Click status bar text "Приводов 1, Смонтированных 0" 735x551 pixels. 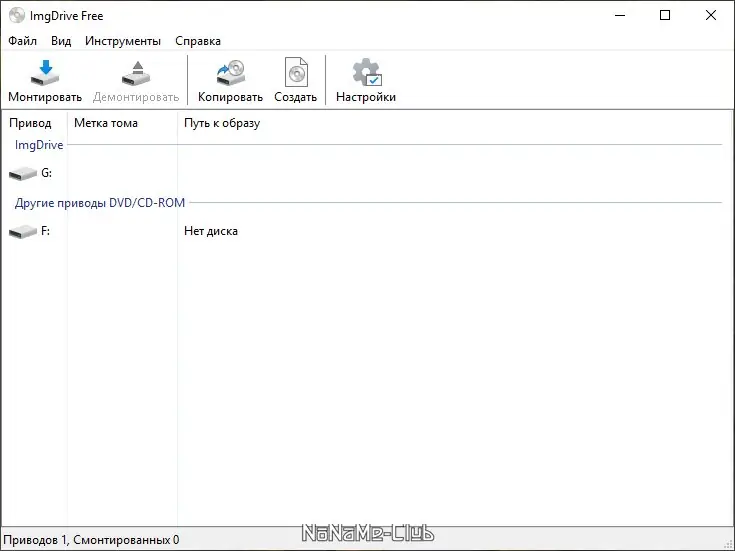pyautogui.click(x=91, y=540)
